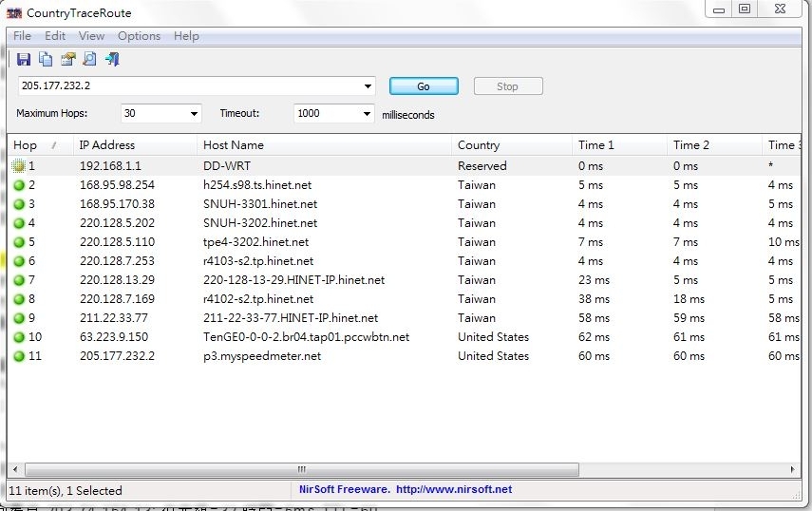Click the Stop button
Image resolution: width=812 pixels, height=511 pixels.
point(508,86)
